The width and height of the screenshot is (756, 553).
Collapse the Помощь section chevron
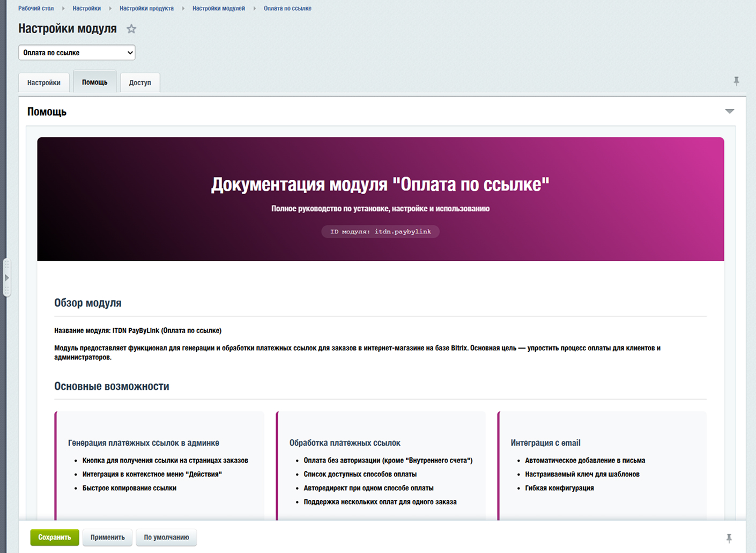(729, 111)
